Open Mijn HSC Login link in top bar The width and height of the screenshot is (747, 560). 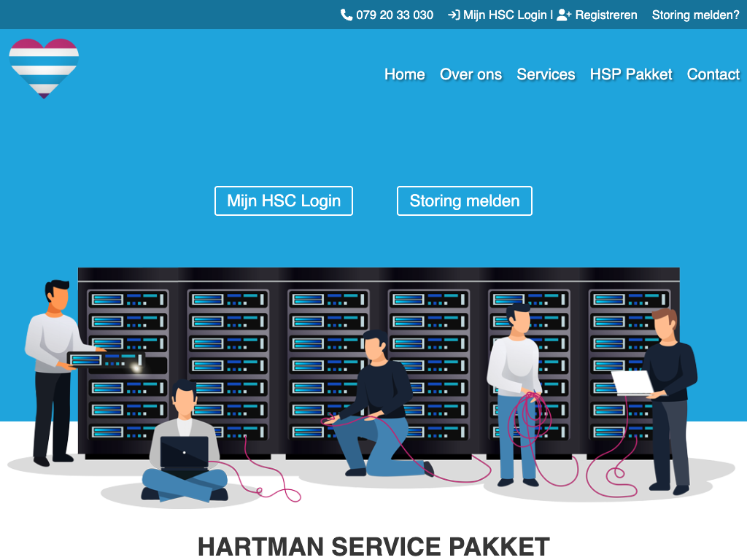[505, 15]
